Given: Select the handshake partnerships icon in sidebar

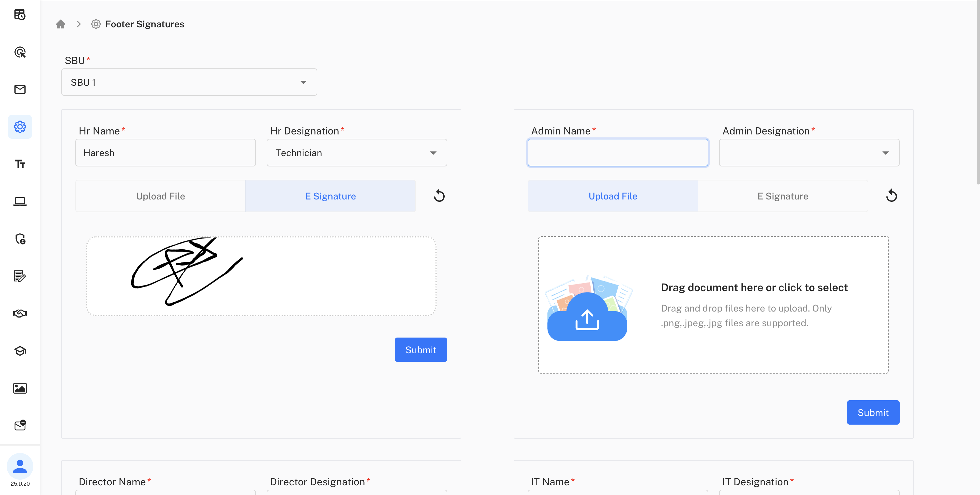Looking at the screenshot, I should (x=20, y=313).
